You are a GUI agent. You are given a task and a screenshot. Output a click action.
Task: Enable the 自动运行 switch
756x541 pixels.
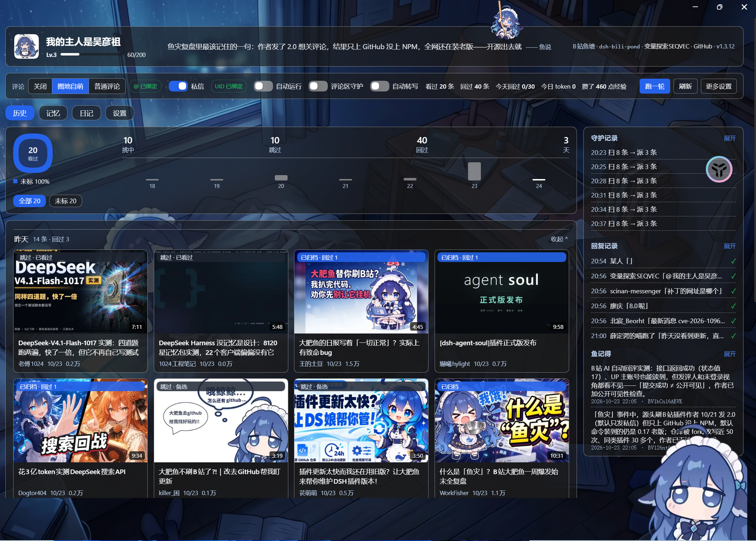pos(263,86)
